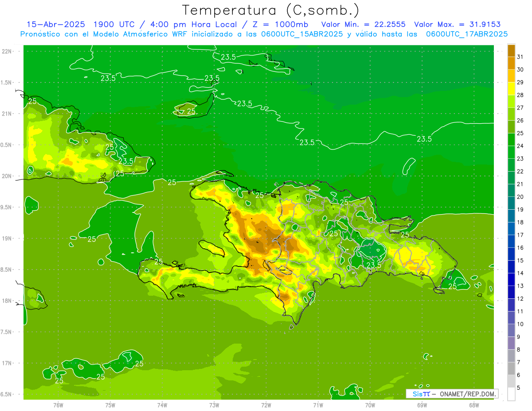Screen dimensions: 532x411
Task: Select the 10 value on the color scale
Action: pos(520,324)
